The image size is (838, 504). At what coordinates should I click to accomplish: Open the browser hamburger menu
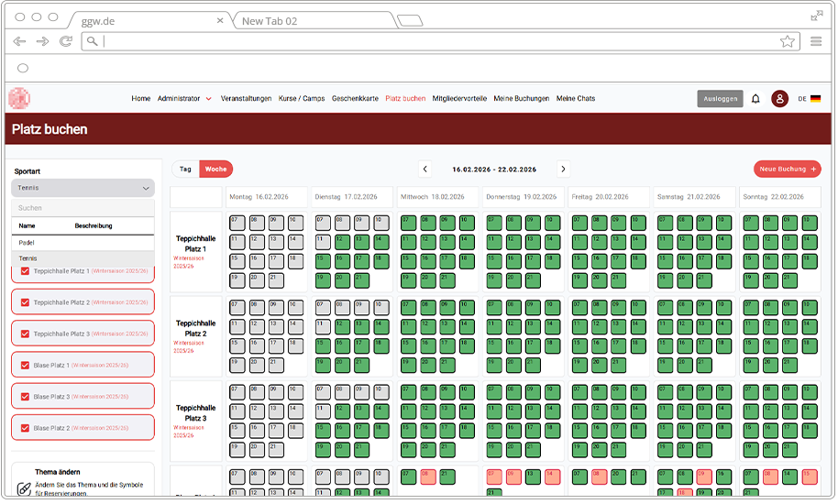(816, 41)
